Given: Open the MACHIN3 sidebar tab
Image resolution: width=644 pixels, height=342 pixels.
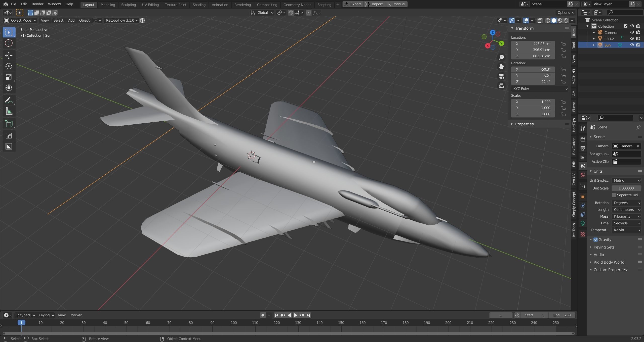Looking at the screenshot, I should [574, 77].
